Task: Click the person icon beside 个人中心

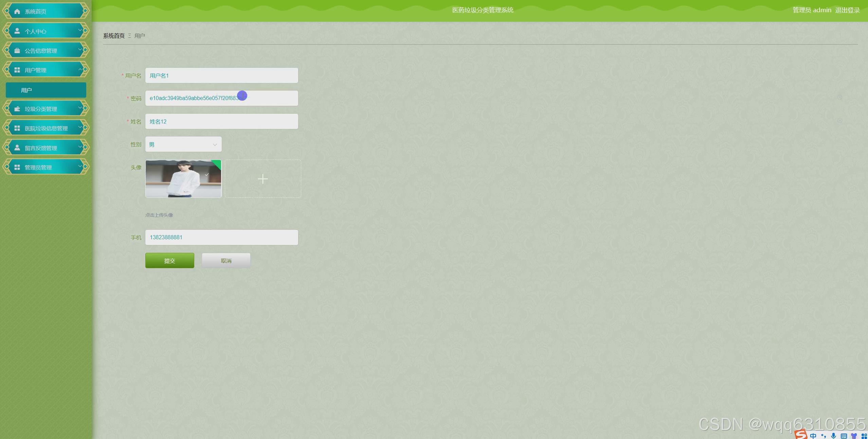Action: [17, 31]
